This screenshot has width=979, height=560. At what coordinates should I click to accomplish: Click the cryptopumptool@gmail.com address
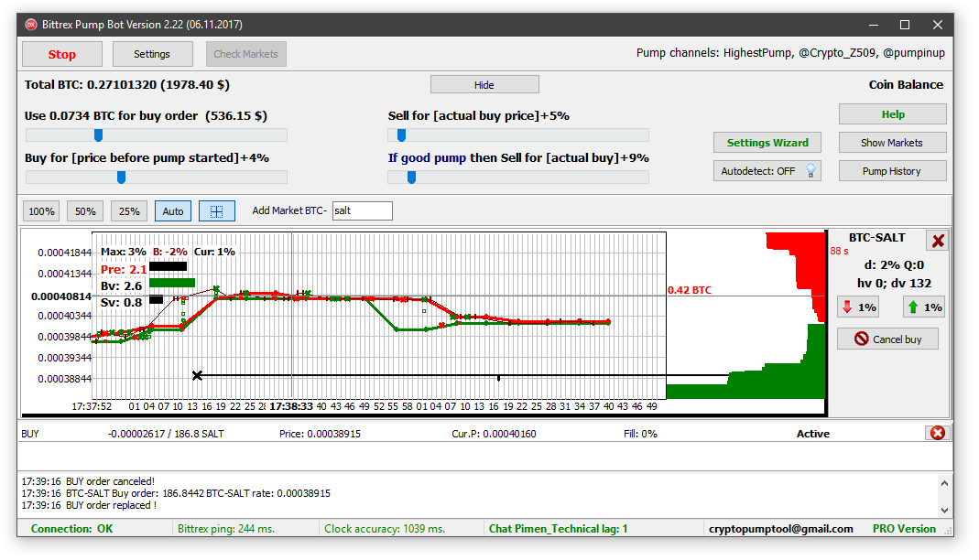tap(780, 529)
